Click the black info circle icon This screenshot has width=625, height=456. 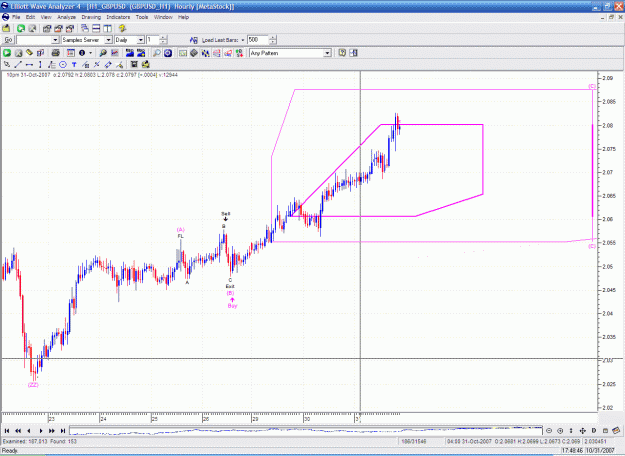pyautogui.click(x=82, y=53)
